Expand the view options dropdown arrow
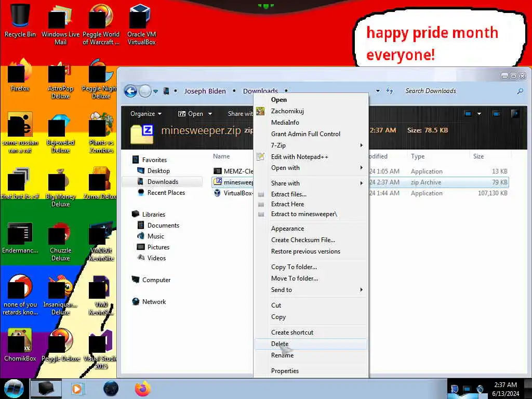 click(479, 114)
